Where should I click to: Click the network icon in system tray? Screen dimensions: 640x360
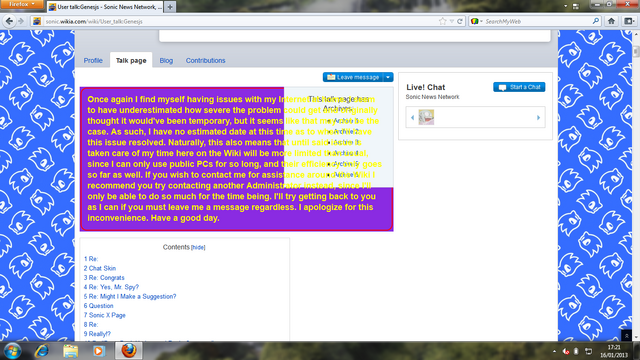[x=588, y=351]
